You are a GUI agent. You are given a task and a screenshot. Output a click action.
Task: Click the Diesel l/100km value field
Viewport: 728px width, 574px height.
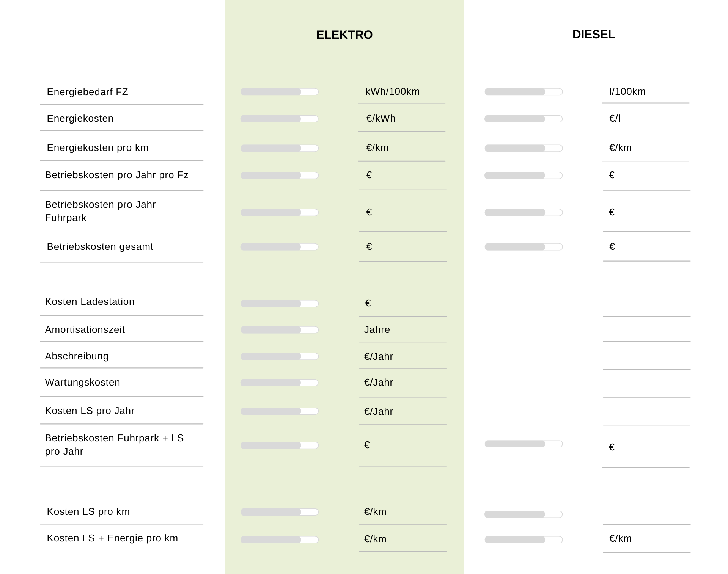pyautogui.click(x=645, y=92)
